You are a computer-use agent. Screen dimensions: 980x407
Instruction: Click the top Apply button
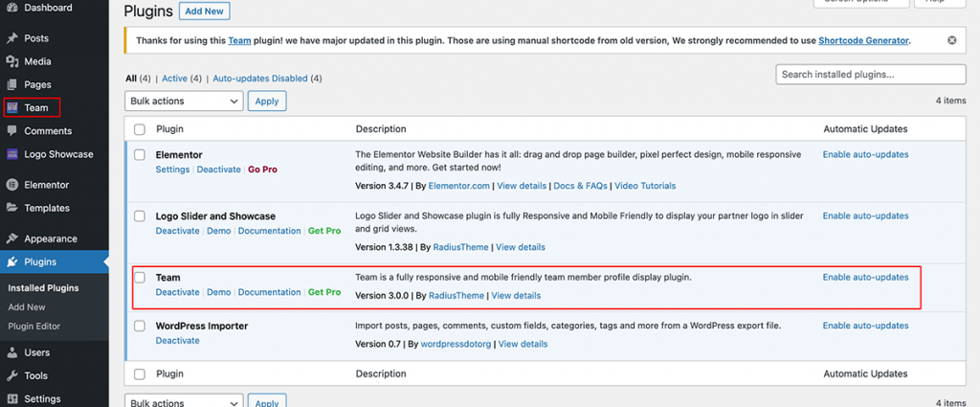pos(267,101)
